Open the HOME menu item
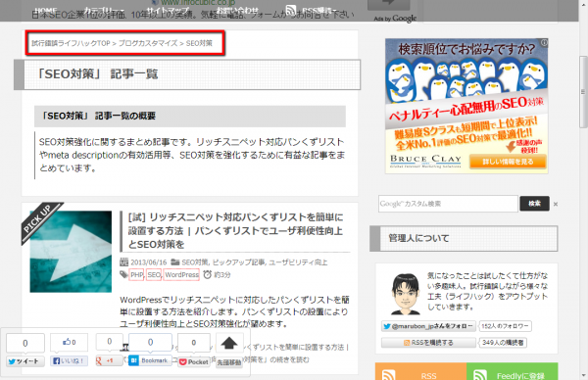588x380 pixels. 46,10
